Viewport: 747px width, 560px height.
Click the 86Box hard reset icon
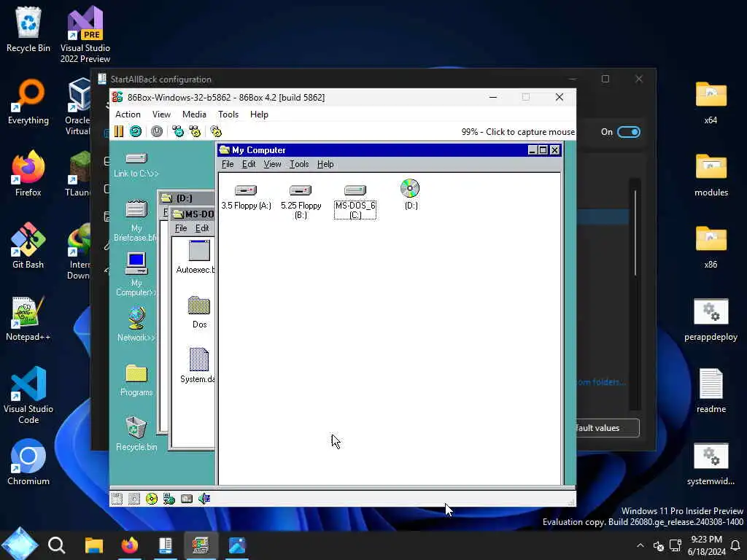tap(136, 131)
